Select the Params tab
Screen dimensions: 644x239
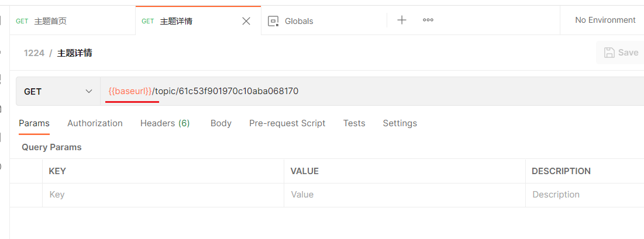(x=34, y=123)
